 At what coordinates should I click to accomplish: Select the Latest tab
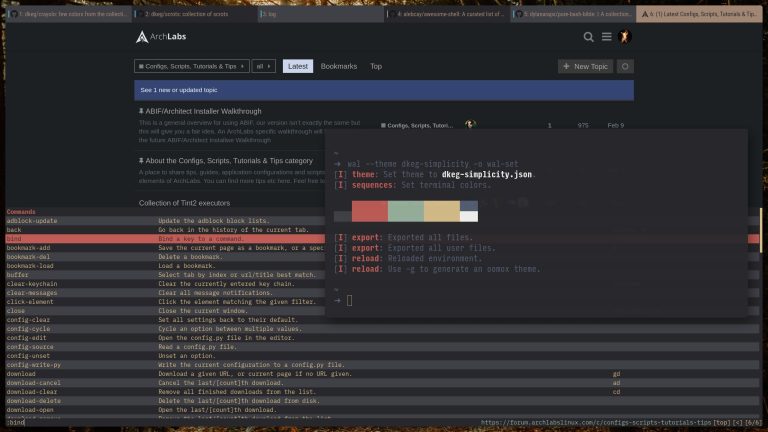tap(297, 66)
